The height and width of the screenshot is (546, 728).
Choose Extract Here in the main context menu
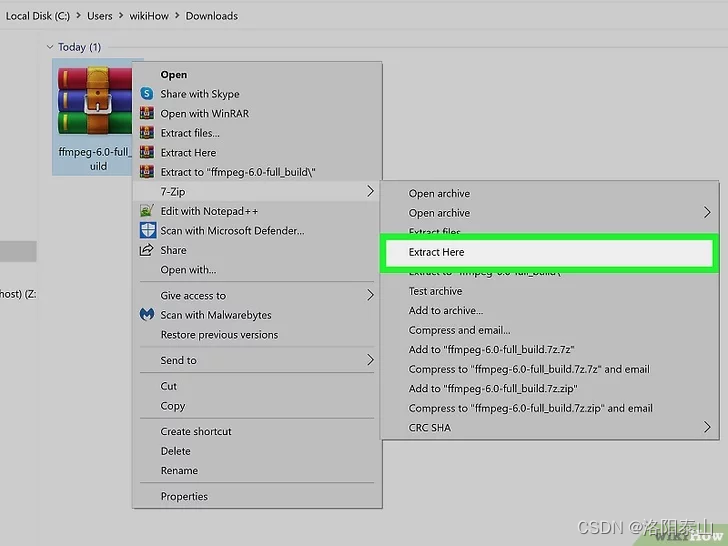coord(257,152)
